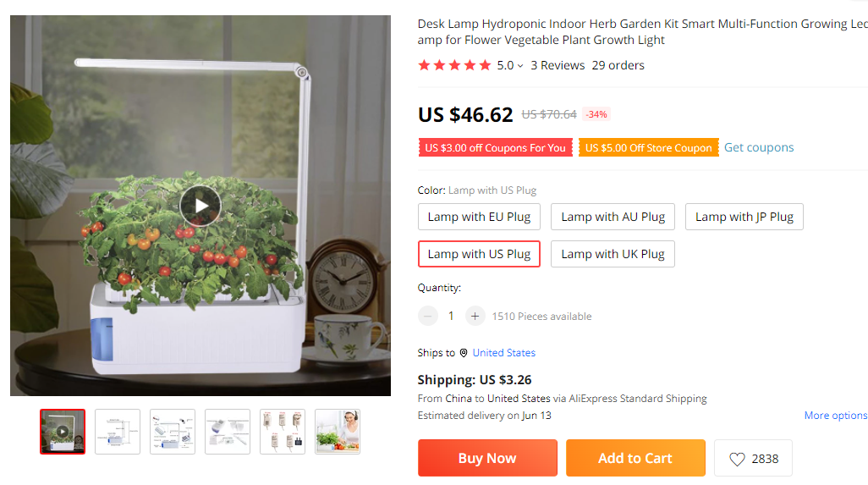Open the Get coupons link
This screenshot has height=485, width=868.
759,147
